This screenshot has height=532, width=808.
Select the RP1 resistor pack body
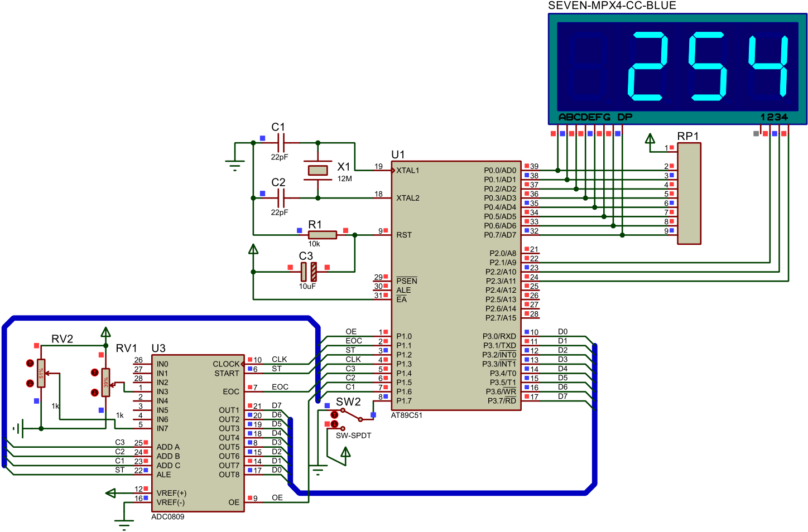pos(689,194)
